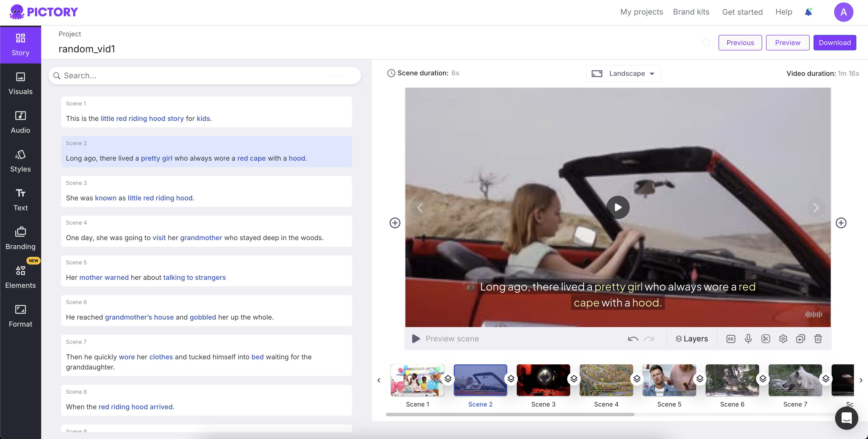Click the thumbnail strip horizontal scrollbar
This screenshot has width=868, height=439.
(510, 414)
